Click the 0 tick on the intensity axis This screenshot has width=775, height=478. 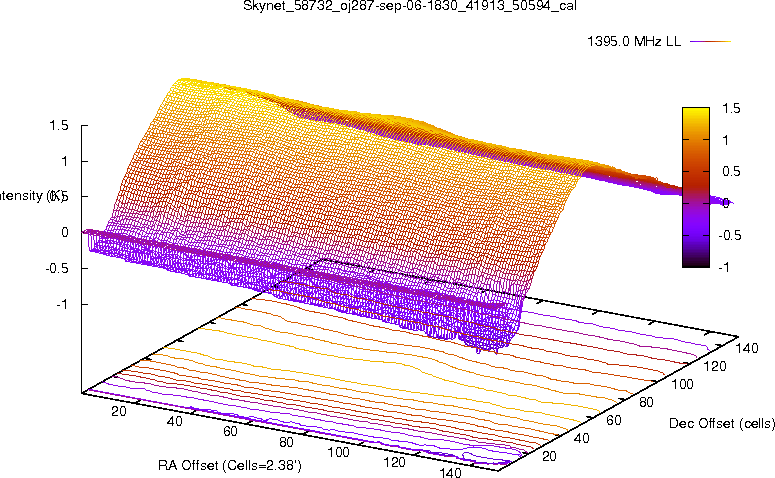coord(64,232)
